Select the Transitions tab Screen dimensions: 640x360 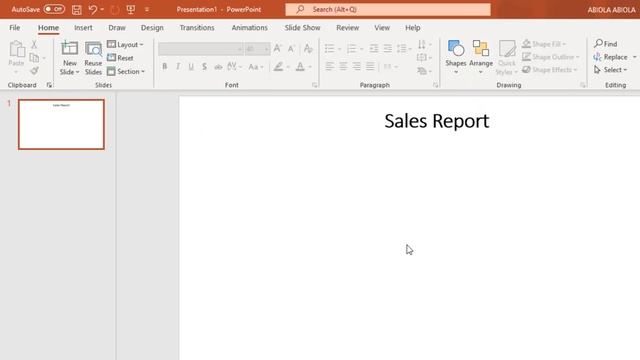(197, 28)
